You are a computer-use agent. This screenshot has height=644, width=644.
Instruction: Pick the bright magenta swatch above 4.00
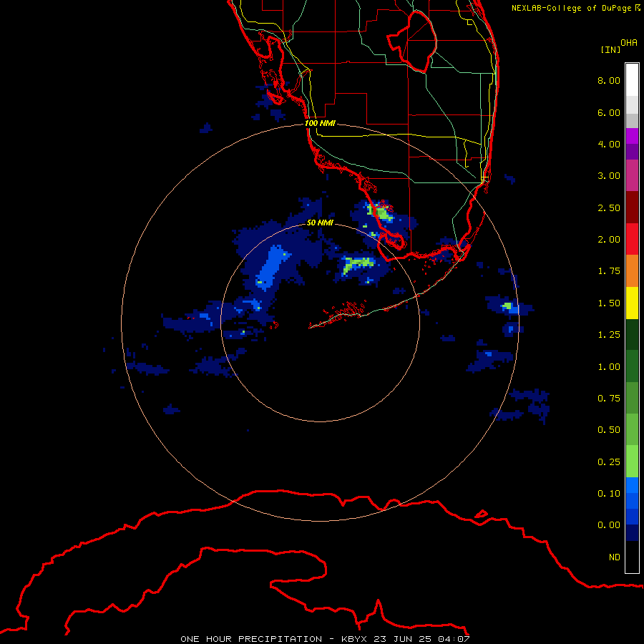(632, 136)
